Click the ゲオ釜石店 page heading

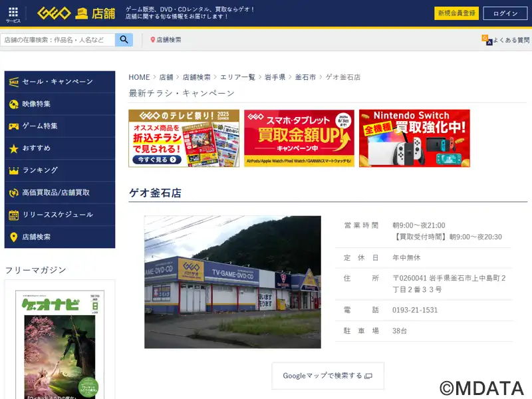(x=155, y=193)
